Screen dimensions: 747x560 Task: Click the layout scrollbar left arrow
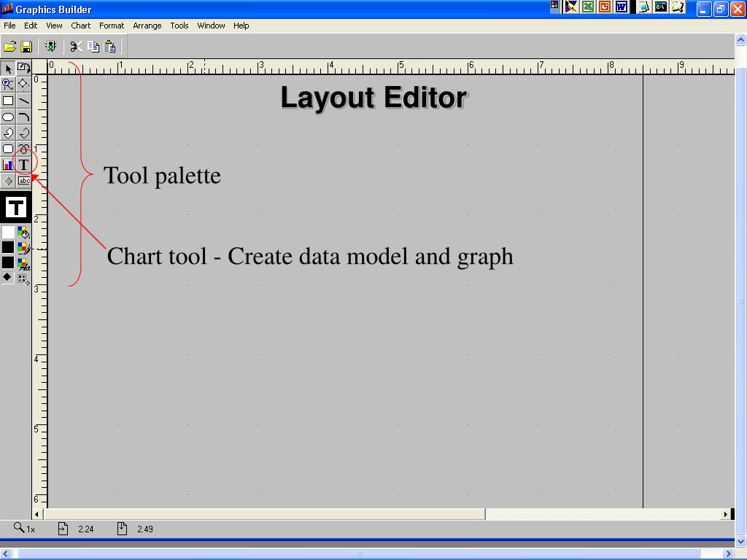click(x=36, y=514)
